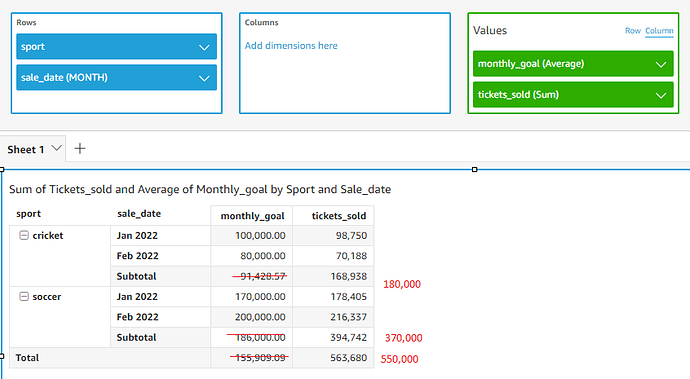Click the visual title text
The width and height of the screenshot is (690, 379).
pos(200,189)
